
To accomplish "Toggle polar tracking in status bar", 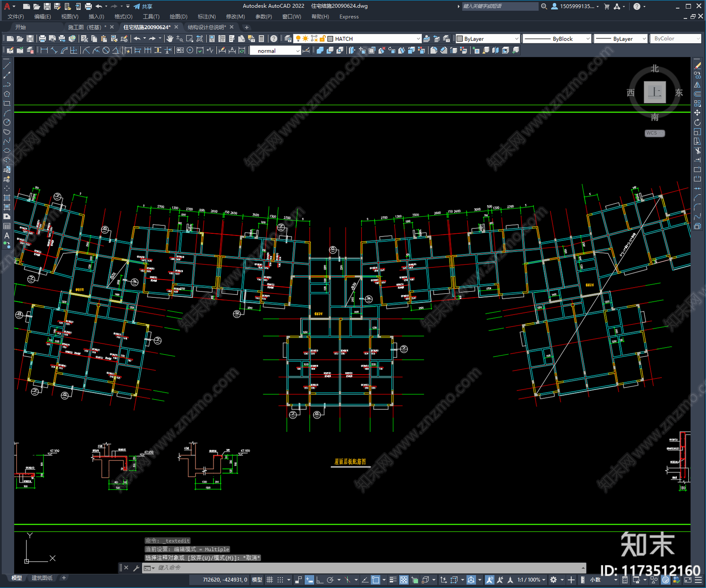I will click(330, 580).
